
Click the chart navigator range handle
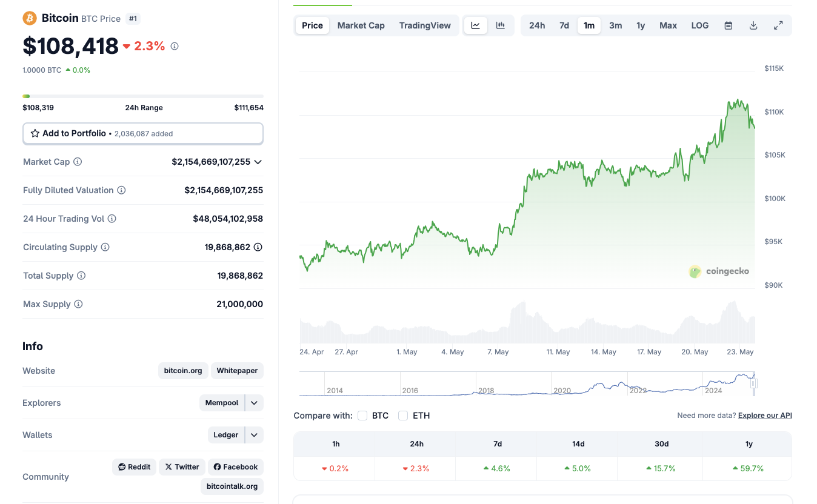[754, 383]
